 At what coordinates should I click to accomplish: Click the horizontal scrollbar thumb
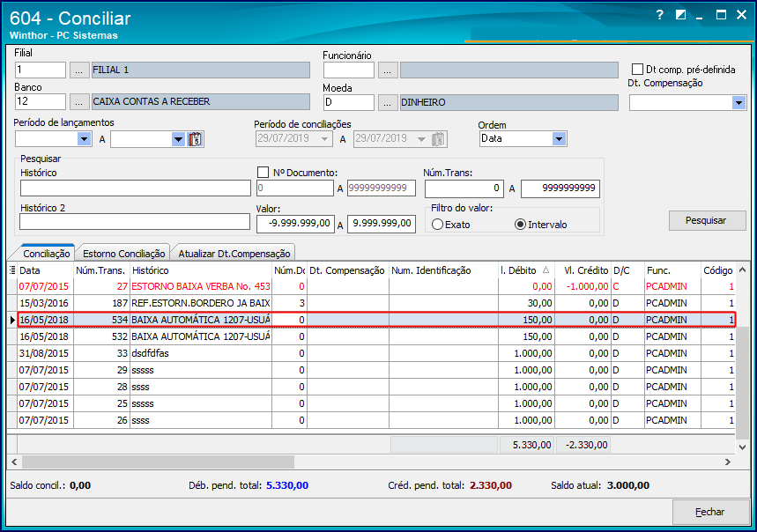click(x=158, y=462)
